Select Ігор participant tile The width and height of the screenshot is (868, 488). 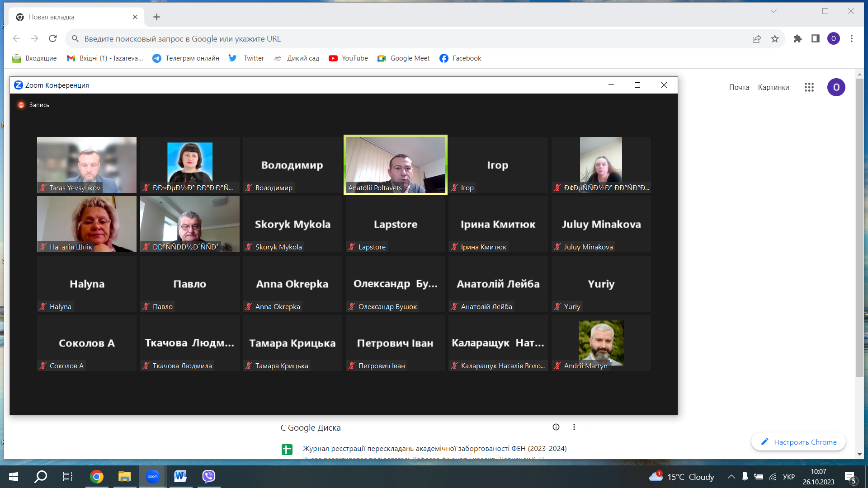pyautogui.click(x=498, y=165)
